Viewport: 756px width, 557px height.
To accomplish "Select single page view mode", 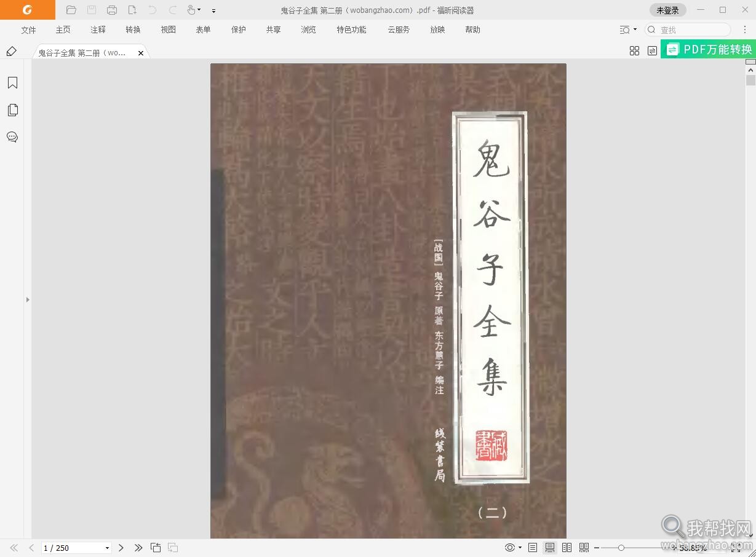I will pyautogui.click(x=533, y=548).
